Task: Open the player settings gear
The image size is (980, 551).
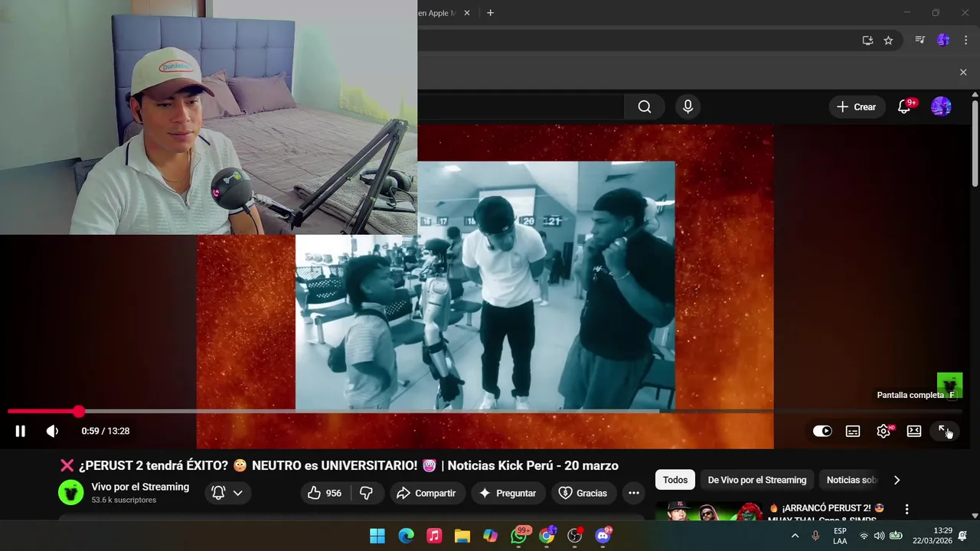Action: point(884,431)
